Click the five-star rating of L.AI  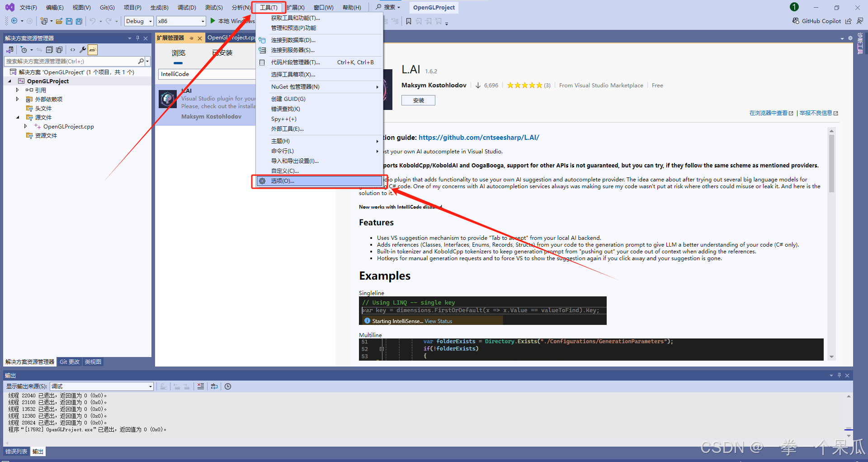point(524,85)
